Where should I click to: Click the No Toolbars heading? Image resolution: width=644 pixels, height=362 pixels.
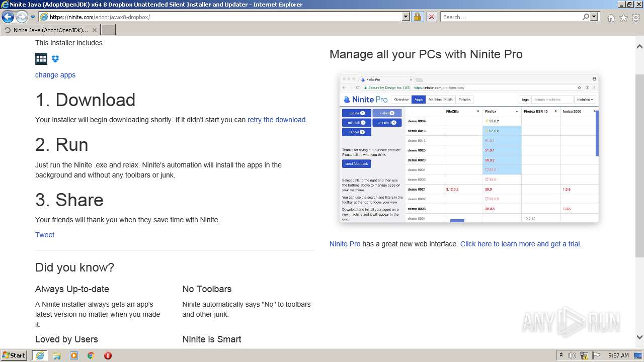coord(207,289)
